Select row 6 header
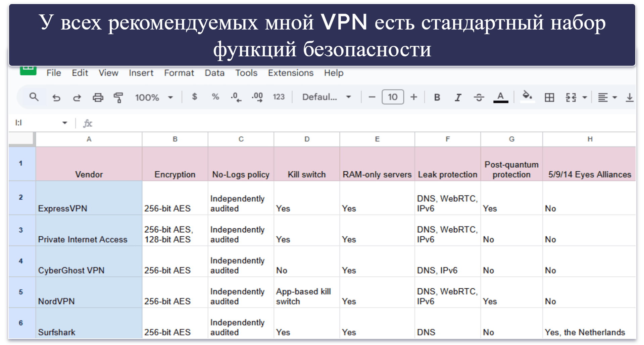This screenshot has height=345, width=644. click(x=22, y=323)
